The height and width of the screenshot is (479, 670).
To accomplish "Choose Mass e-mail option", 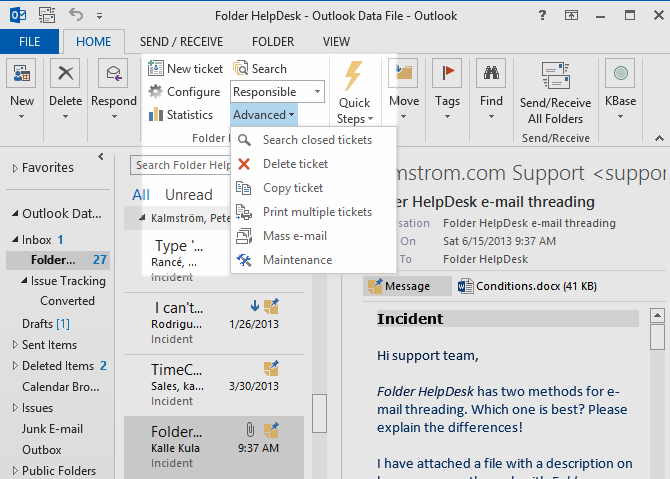I will tap(313, 236).
